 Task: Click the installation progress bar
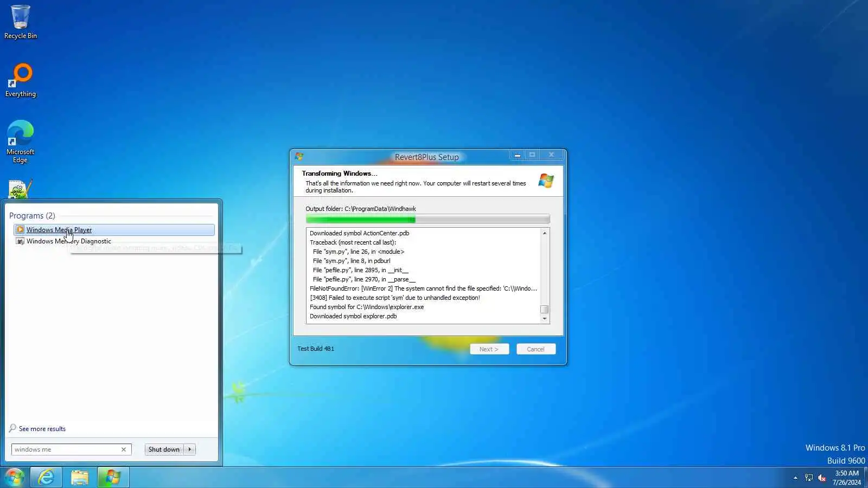click(427, 219)
